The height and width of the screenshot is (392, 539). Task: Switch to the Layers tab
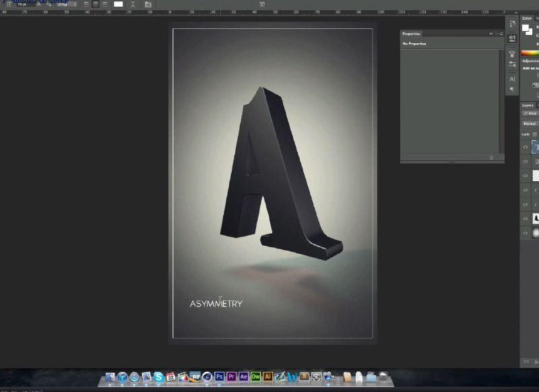pos(528,106)
